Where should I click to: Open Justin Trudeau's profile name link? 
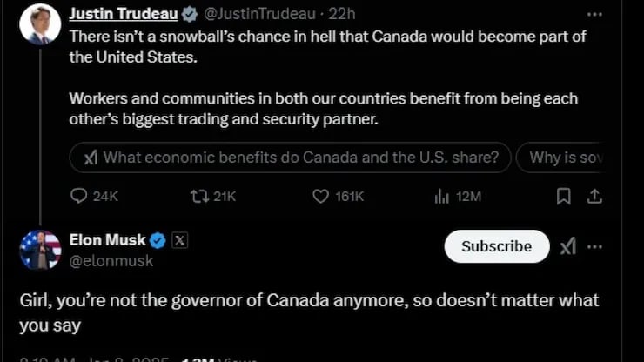point(123,15)
